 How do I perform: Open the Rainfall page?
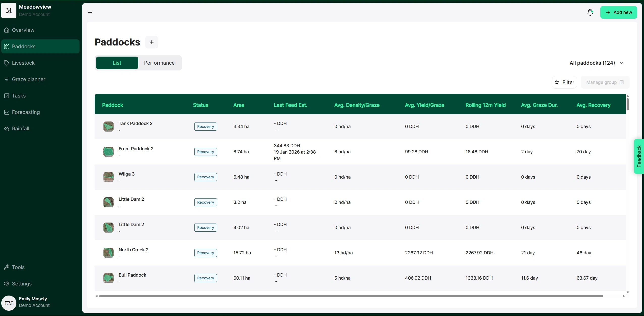click(20, 129)
